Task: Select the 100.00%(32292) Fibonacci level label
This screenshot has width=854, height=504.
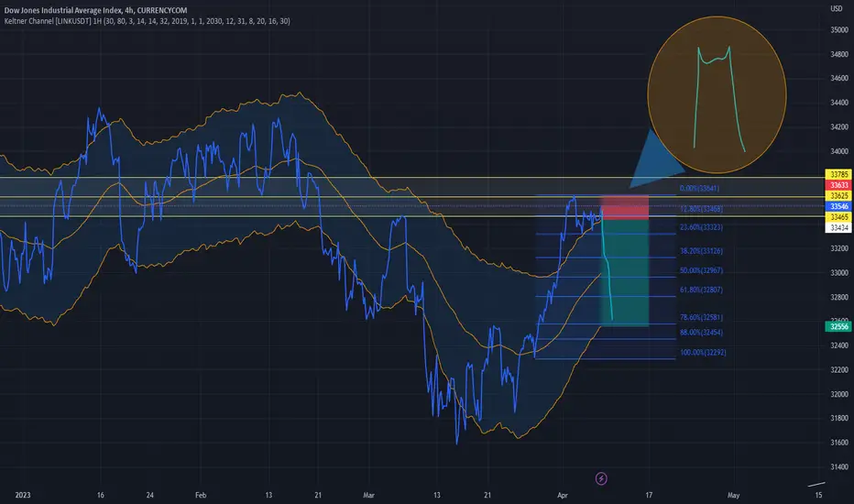Action: (x=703, y=353)
